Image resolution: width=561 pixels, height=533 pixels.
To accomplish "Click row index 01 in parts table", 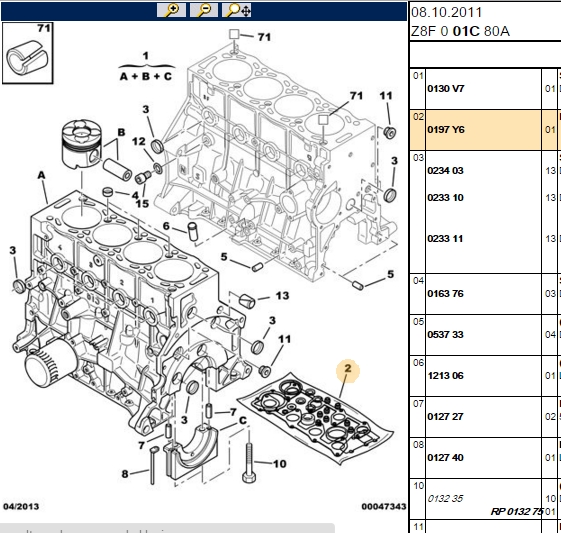I will coord(418,75).
